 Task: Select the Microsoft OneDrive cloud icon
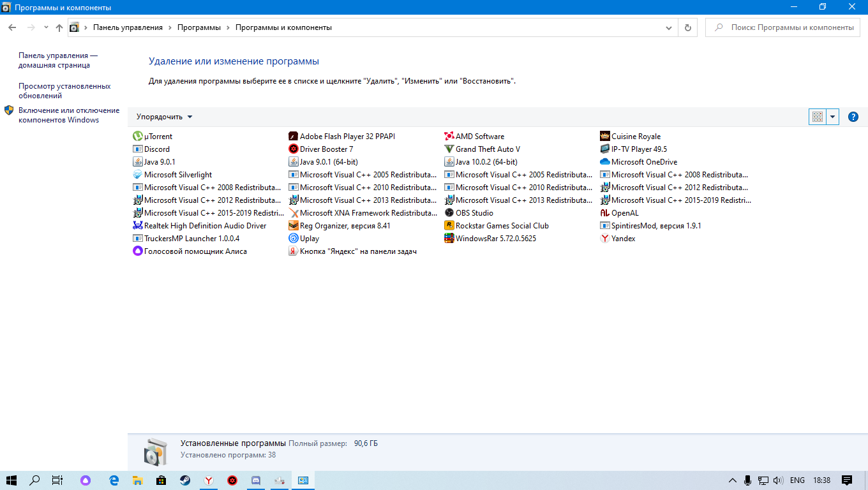pos(605,161)
